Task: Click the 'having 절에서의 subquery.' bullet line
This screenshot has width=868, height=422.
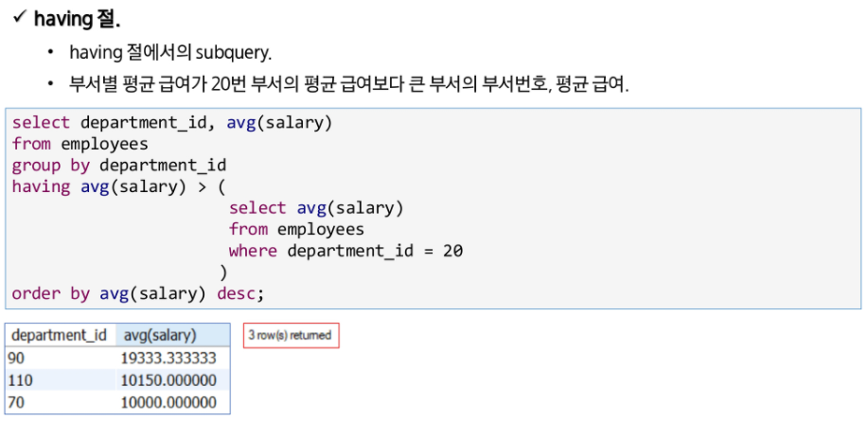Action: point(171,53)
